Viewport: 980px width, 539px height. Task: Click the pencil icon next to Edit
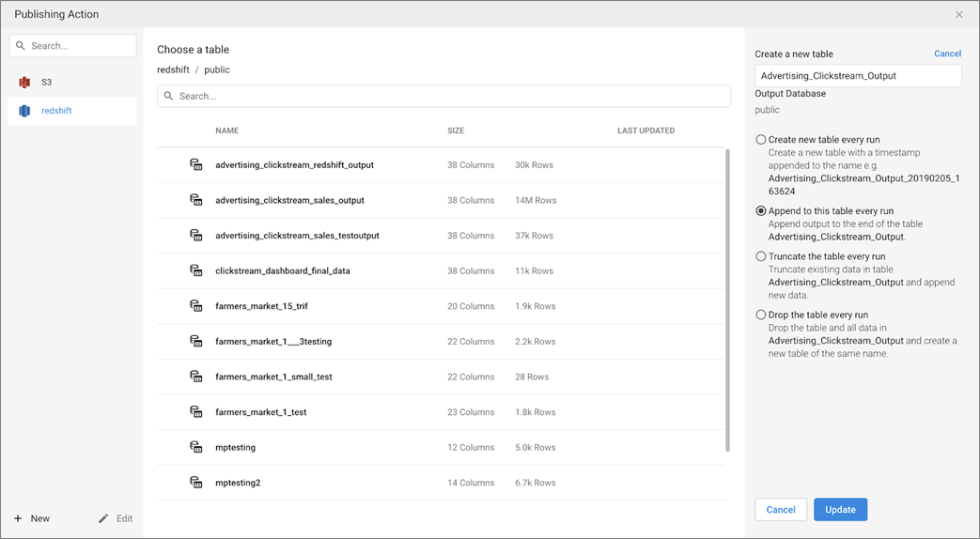point(103,518)
